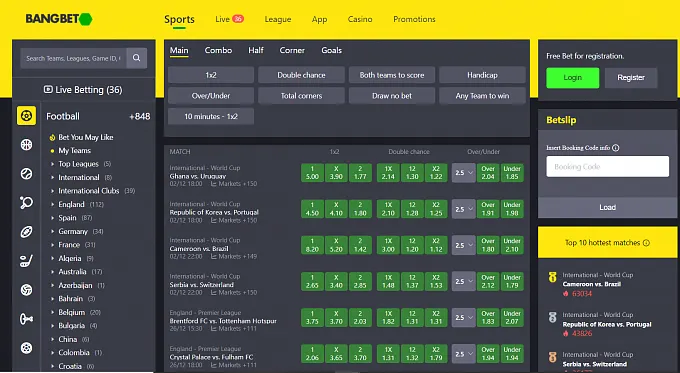Click the gold medal icon for Cameroon vs. Brazil
680x373 pixels.
click(552, 277)
